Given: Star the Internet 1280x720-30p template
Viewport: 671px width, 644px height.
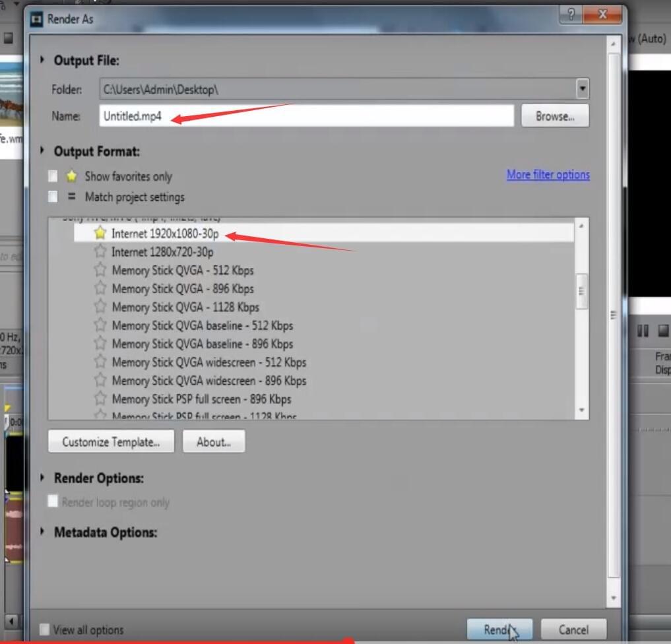Looking at the screenshot, I should [x=100, y=251].
